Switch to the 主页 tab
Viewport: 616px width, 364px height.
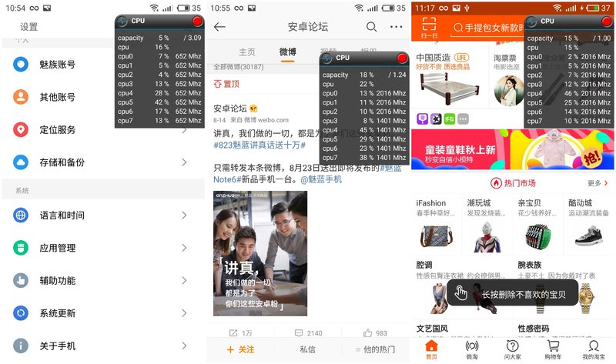(247, 52)
